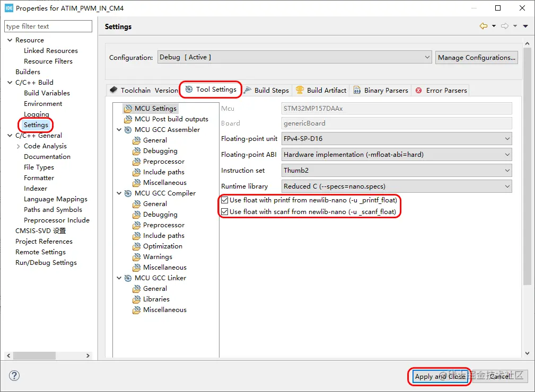Switch to the Build Artifact tab
This screenshot has height=392, width=535.
click(321, 91)
